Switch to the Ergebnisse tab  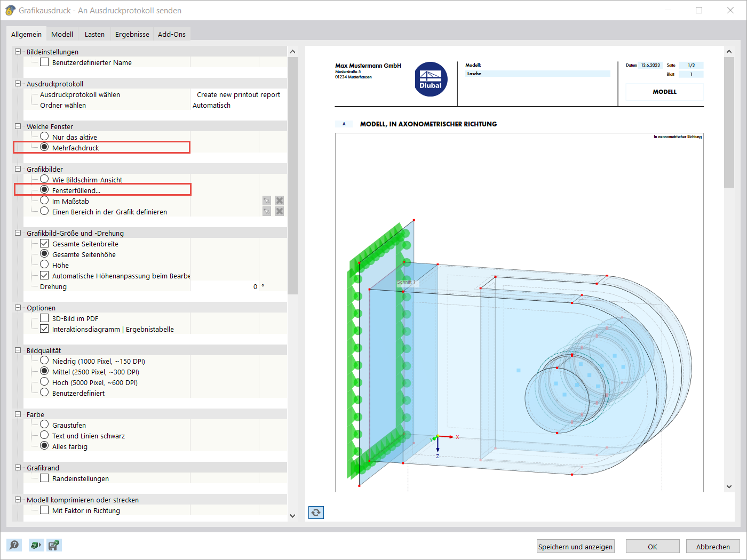[x=132, y=34]
